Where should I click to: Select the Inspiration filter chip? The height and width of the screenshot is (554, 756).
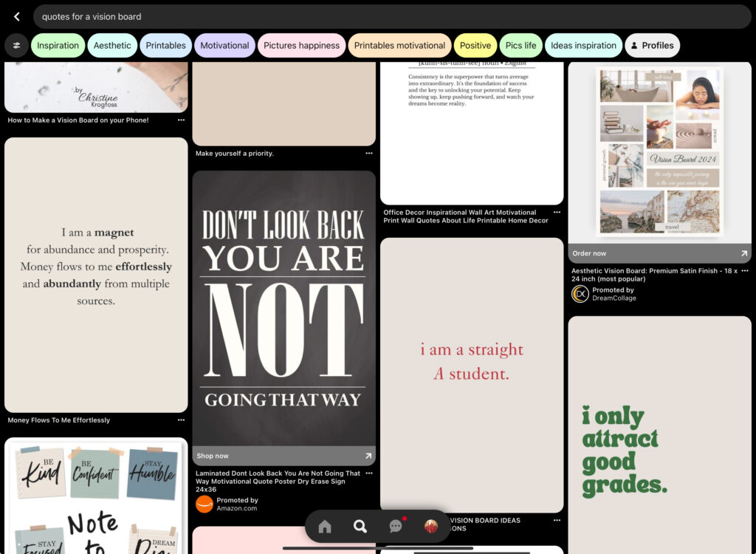(x=58, y=45)
